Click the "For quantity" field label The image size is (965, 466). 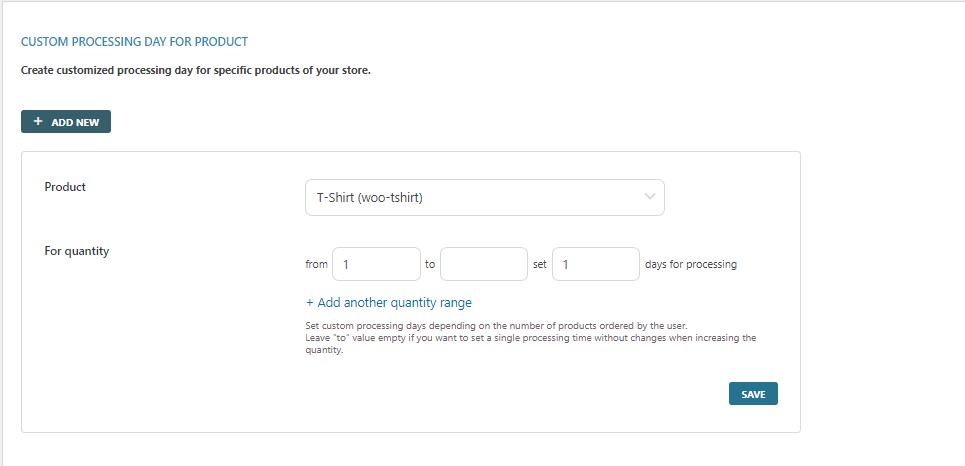pyautogui.click(x=77, y=251)
